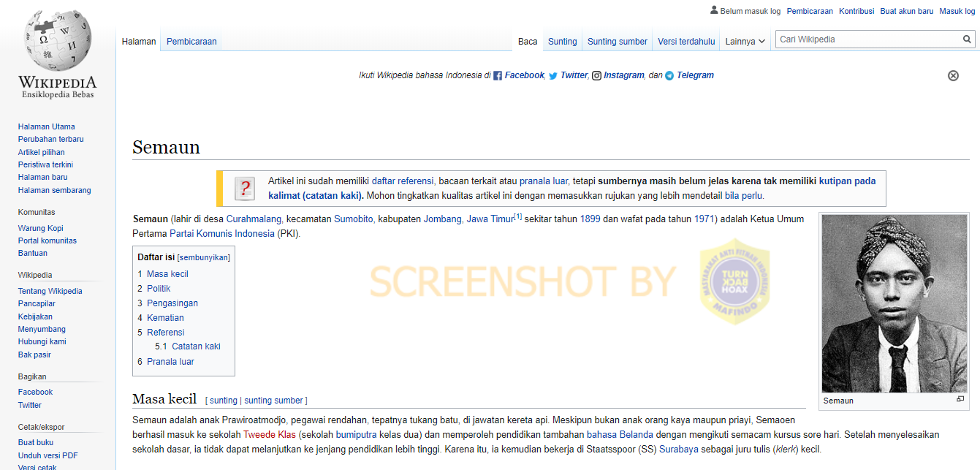
Task: Open Menyumbang link in sidebar
Action: (x=42, y=329)
